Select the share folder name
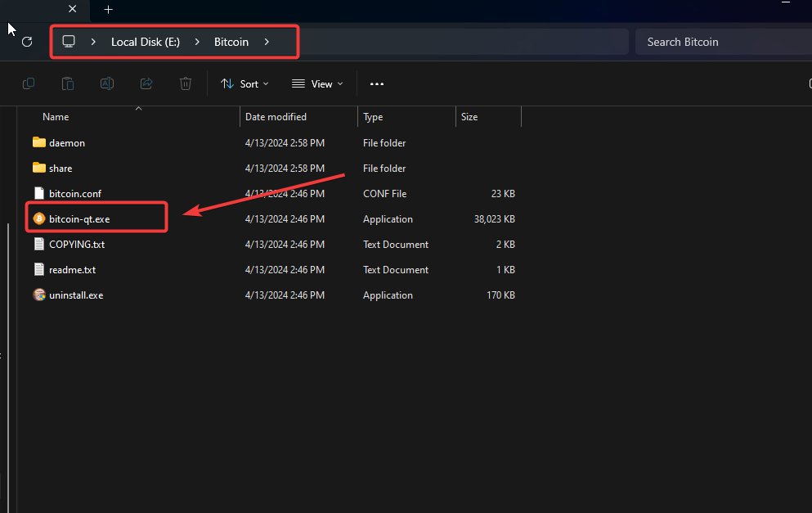Viewport: 812px width, 513px height. click(x=61, y=169)
